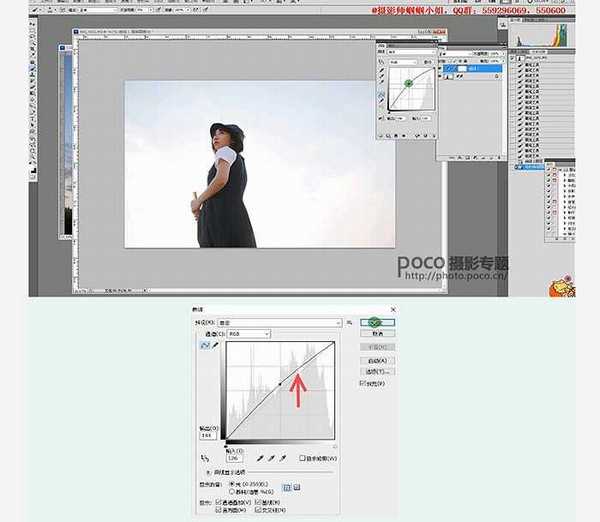This screenshot has height=522, width=600.
Task: Toggle the Preview checkbox in Curves dialog
Action: pyautogui.click(x=362, y=383)
